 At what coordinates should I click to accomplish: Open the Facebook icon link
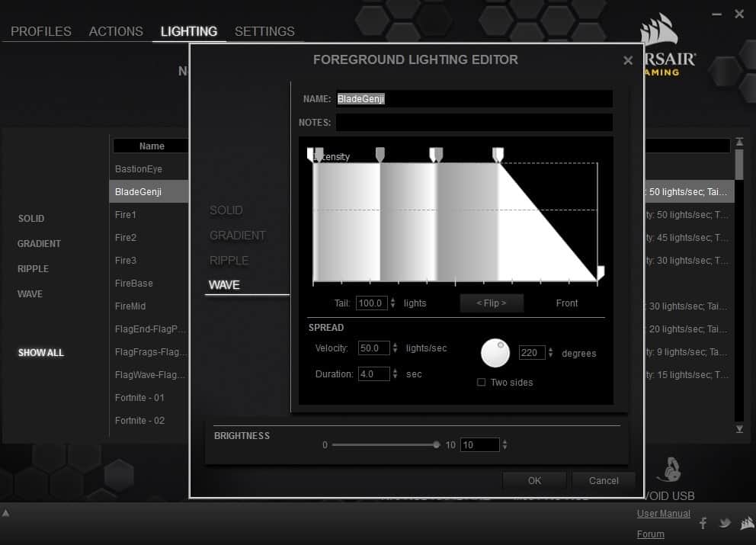[x=703, y=523]
